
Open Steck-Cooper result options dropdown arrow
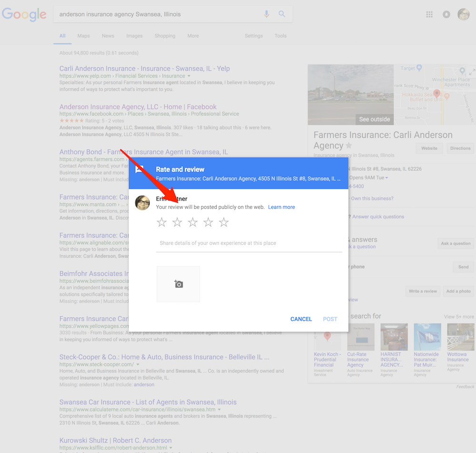coord(138,364)
